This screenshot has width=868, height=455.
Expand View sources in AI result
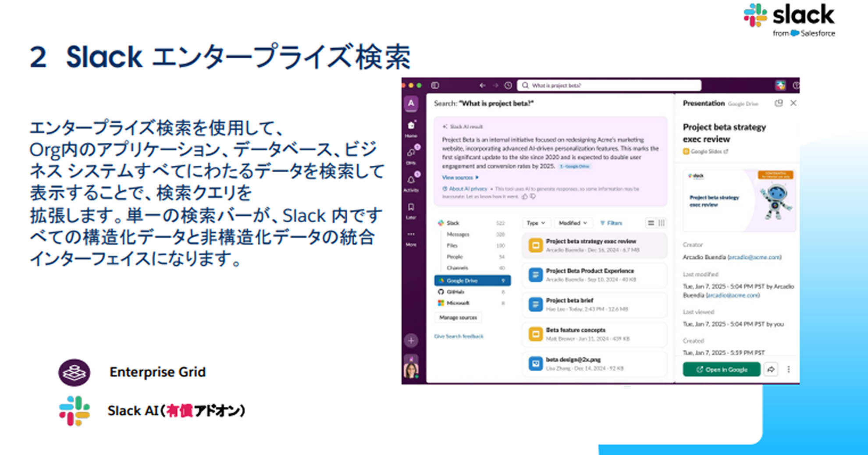tap(460, 178)
